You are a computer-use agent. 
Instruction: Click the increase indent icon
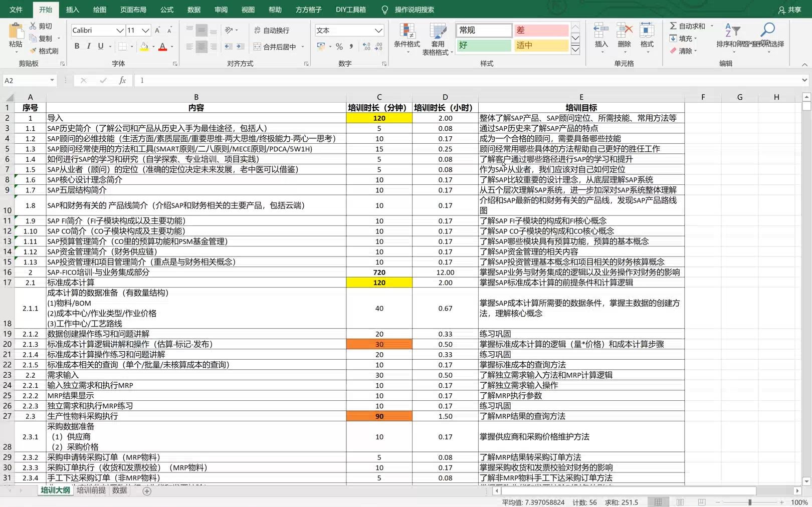pos(241,47)
